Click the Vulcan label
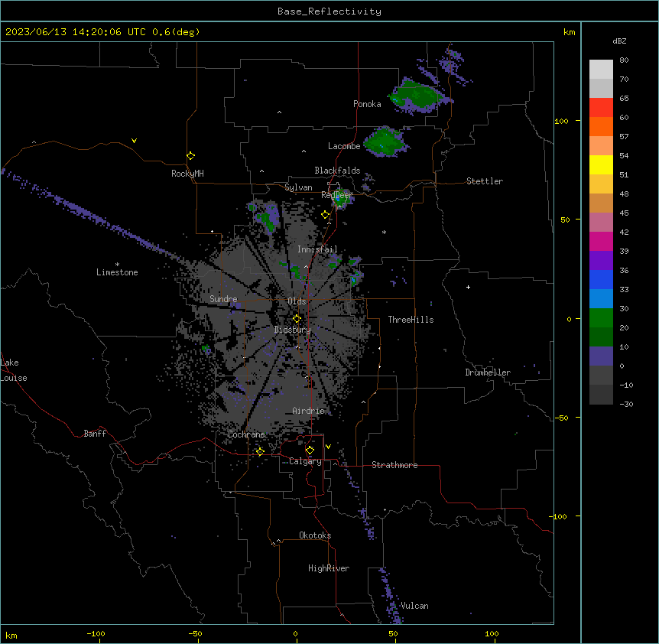Viewport: 659px width, 644px height. (x=414, y=606)
